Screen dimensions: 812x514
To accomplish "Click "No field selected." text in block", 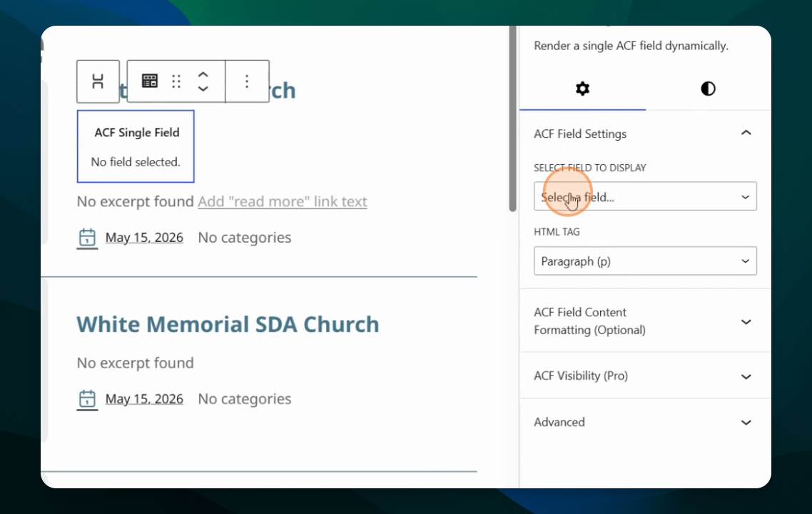I will pos(136,161).
